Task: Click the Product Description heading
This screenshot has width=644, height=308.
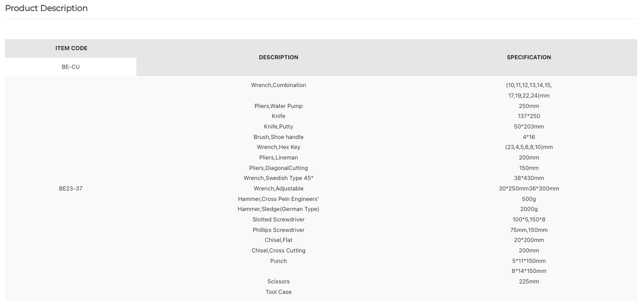Action: (46, 8)
